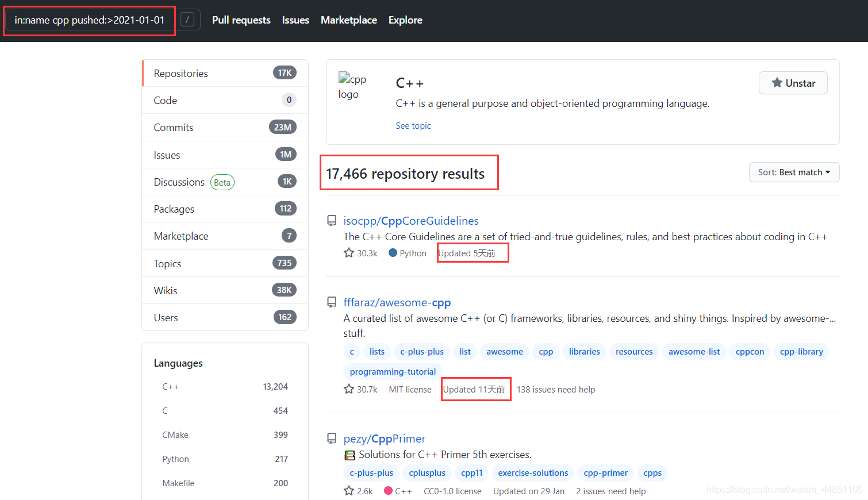868x500 pixels.
Task: Filter results by Makefile language
Action: click(x=225, y=483)
